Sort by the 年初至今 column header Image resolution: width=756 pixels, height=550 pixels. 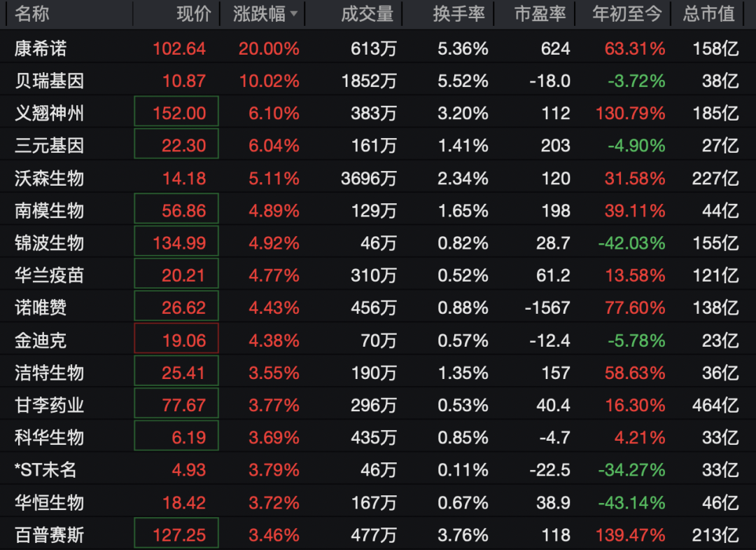[x=626, y=14]
